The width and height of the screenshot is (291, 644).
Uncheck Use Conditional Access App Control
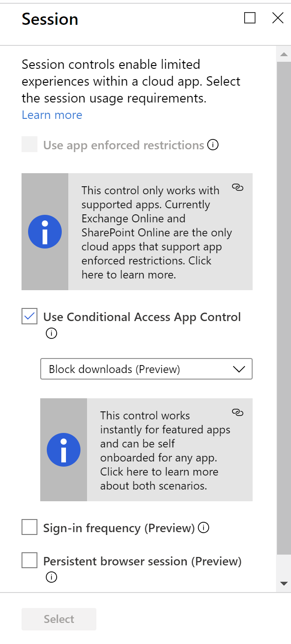(29, 317)
